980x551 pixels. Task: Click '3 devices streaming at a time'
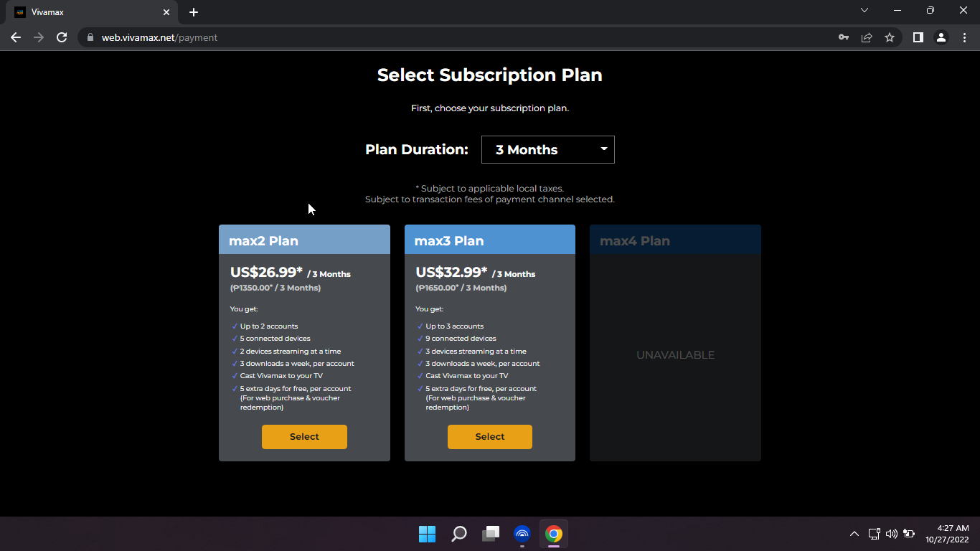click(476, 352)
